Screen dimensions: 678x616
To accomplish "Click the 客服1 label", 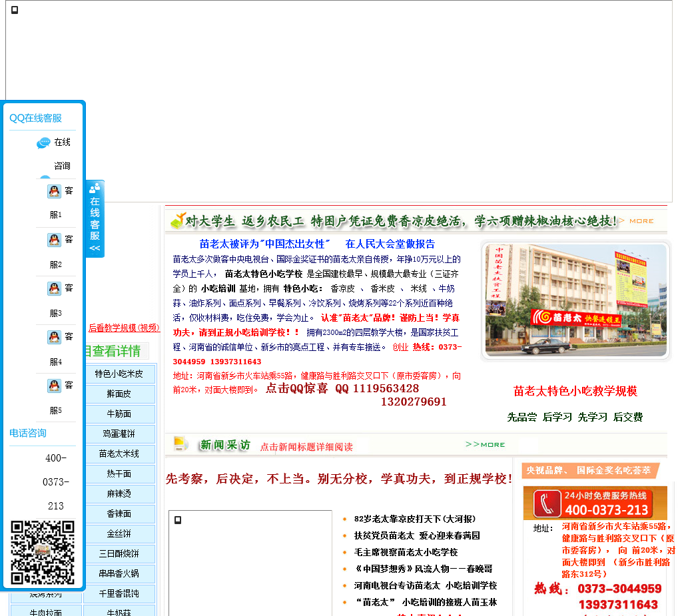I will (x=60, y=202).
